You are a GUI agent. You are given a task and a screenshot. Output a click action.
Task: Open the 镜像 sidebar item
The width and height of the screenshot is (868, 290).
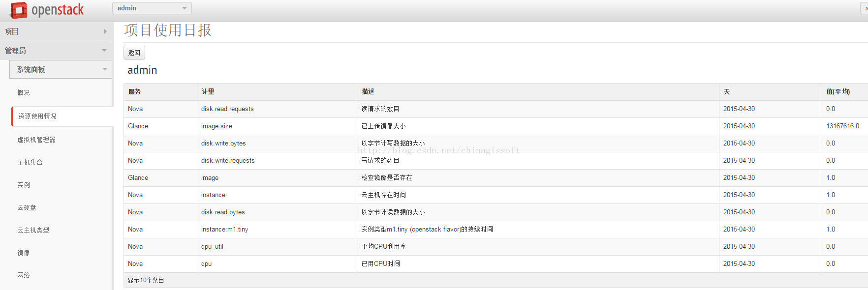24,253
